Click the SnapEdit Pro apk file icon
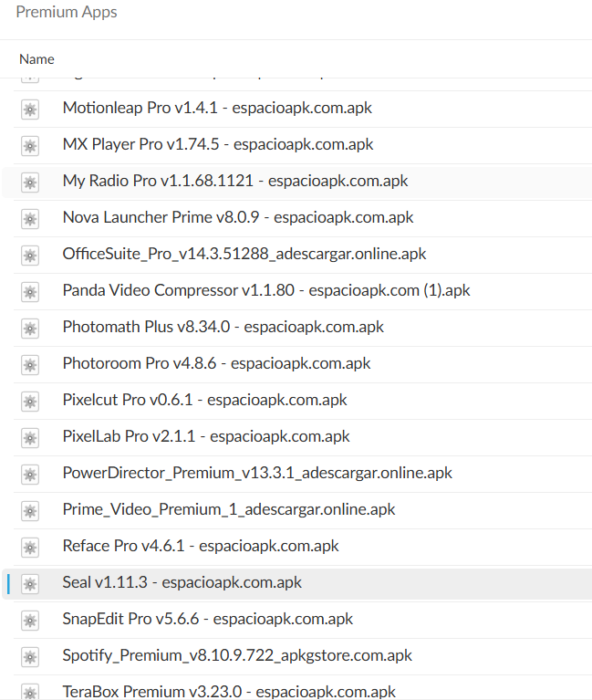The image size is (592, 700). tap(30, 622)
